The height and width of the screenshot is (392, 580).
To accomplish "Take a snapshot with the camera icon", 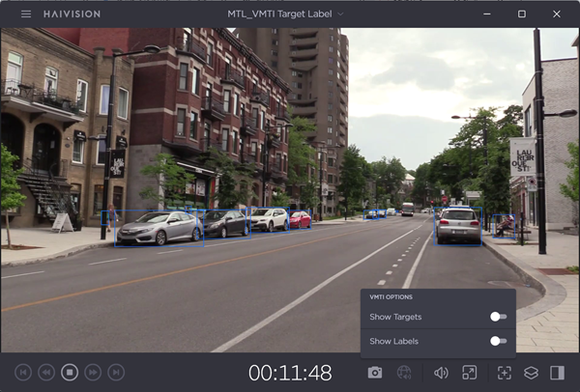I will 375,373.
